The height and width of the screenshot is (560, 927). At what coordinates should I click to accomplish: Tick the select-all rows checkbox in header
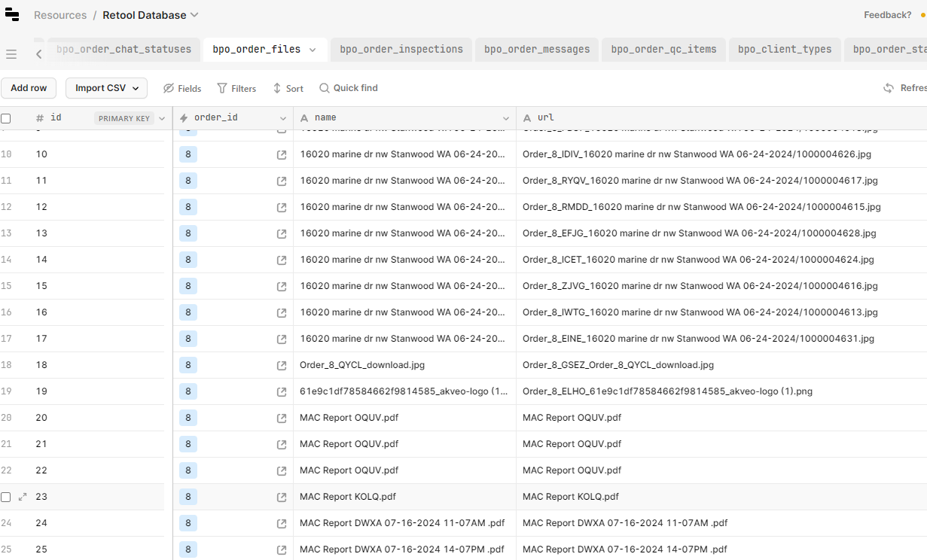(6, 118)
